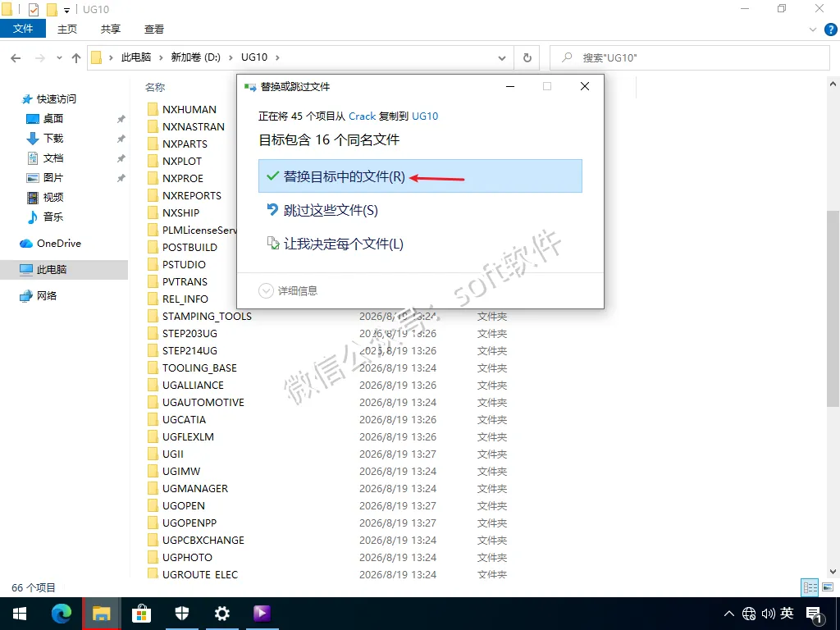Image resolution: width=840 pixels, height=630 pixels.
Task: Select OneDrive in navigation pane
Action: (58, 243)
